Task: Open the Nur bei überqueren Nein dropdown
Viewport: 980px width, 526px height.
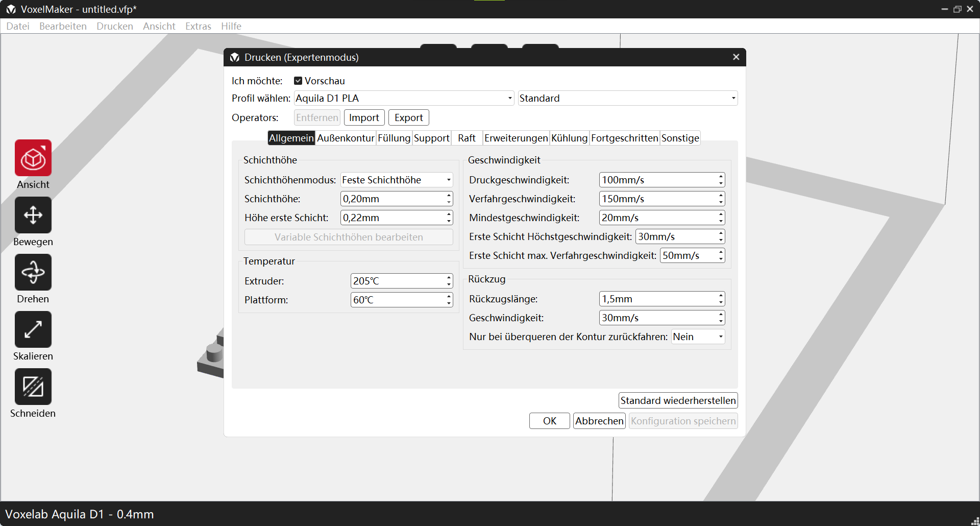Action: click(x=698, y=337)
